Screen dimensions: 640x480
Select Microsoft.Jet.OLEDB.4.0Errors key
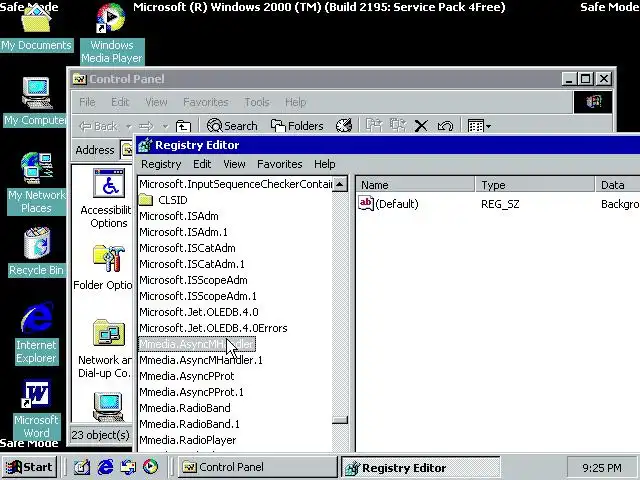point(213,328)
